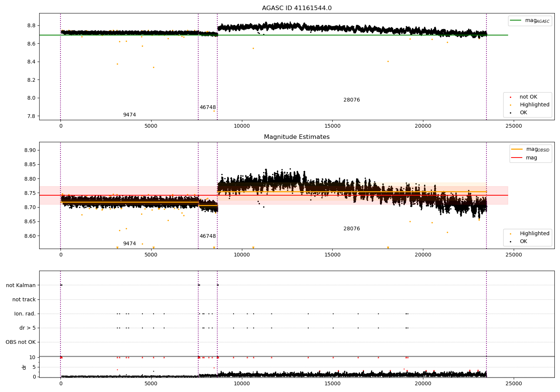This screenshot has width=560, height=392.
Task: Select 'not OK' legend entry in top plot
Action: click(528, 97)
